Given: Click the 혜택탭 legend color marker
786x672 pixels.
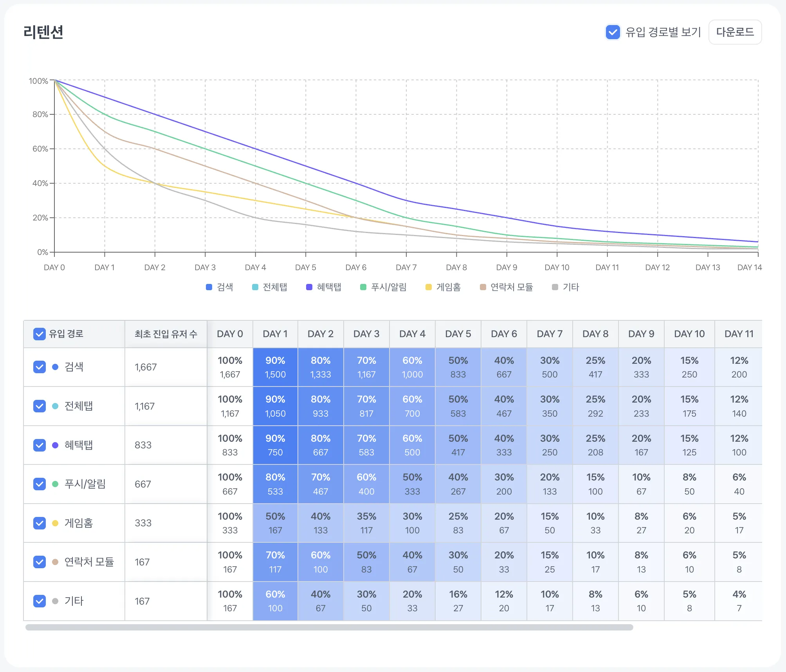Looking at the screenshot, I should [x=309, y=287].
